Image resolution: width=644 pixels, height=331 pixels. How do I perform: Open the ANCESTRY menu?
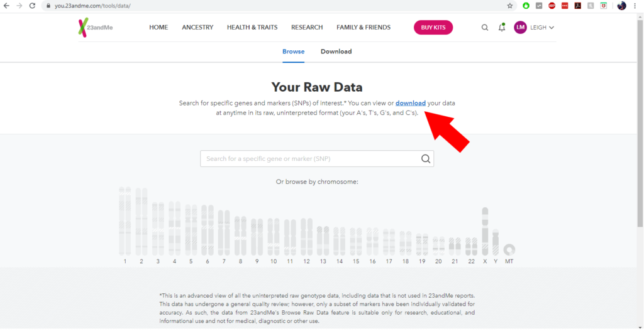(197, 28)
